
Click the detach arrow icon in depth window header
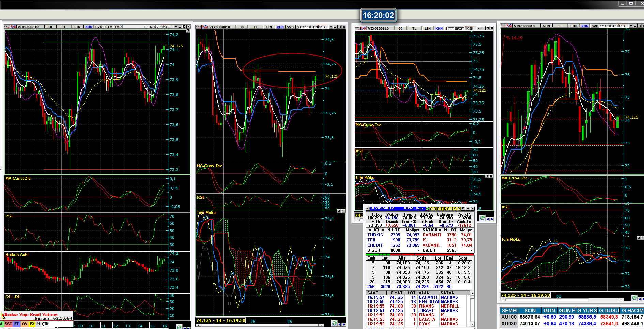click(x=463, y=209)
